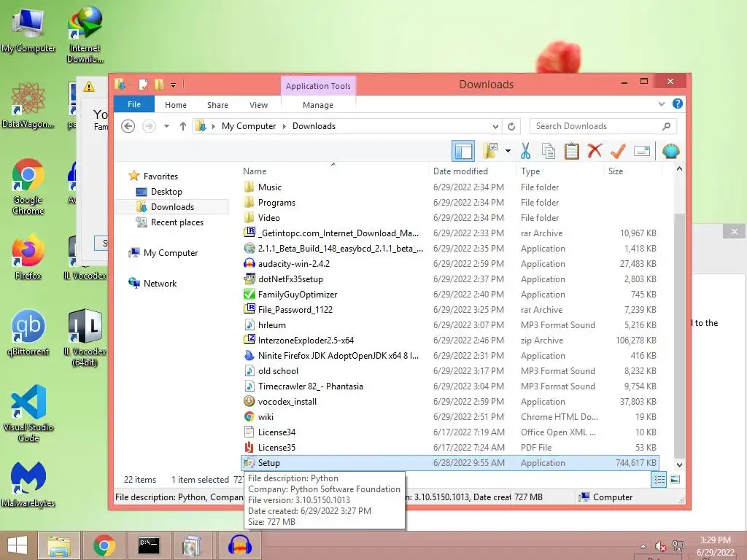Open the recent locations dropdown arrow
This screenshot has height=560, width=747.
(x=166, y=126)
